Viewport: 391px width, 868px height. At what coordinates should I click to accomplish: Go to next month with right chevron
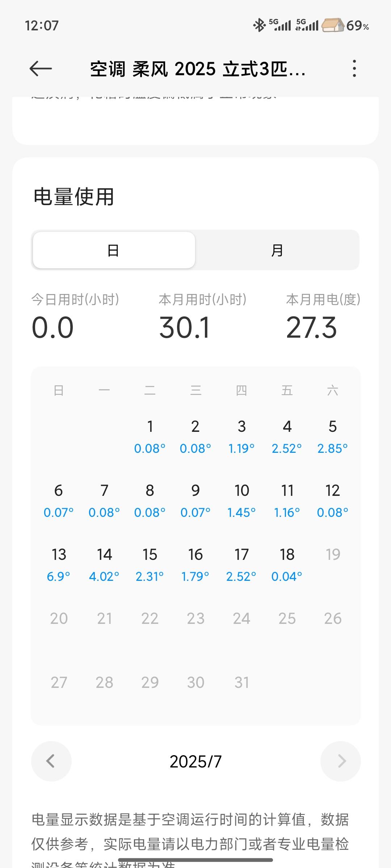(340, 761)
